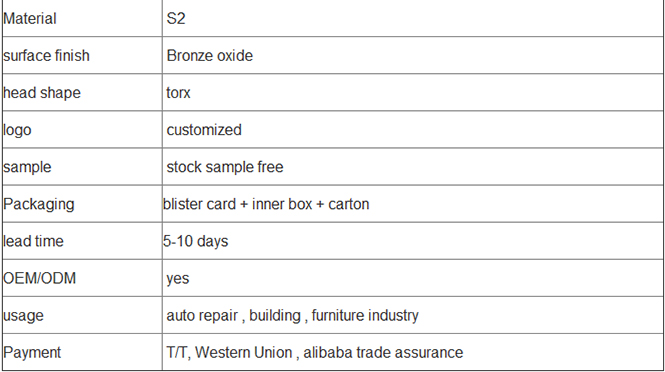Select the customized logo value
Image resolution: width=665 pixels, height=372 pixels.
[204, 130]
